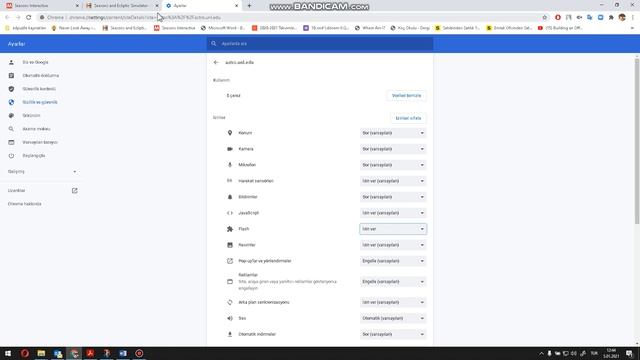Viewport: 640px width, 360px height.
Task: Open the JavaScript permission dropdown
Action: pos(393,213)
